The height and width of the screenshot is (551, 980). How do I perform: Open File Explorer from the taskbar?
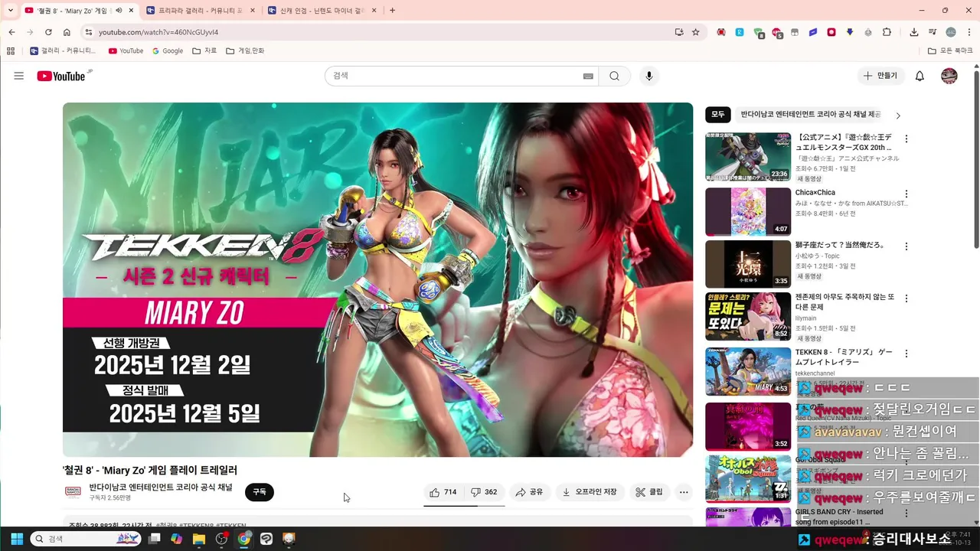[x=199, y=539]
